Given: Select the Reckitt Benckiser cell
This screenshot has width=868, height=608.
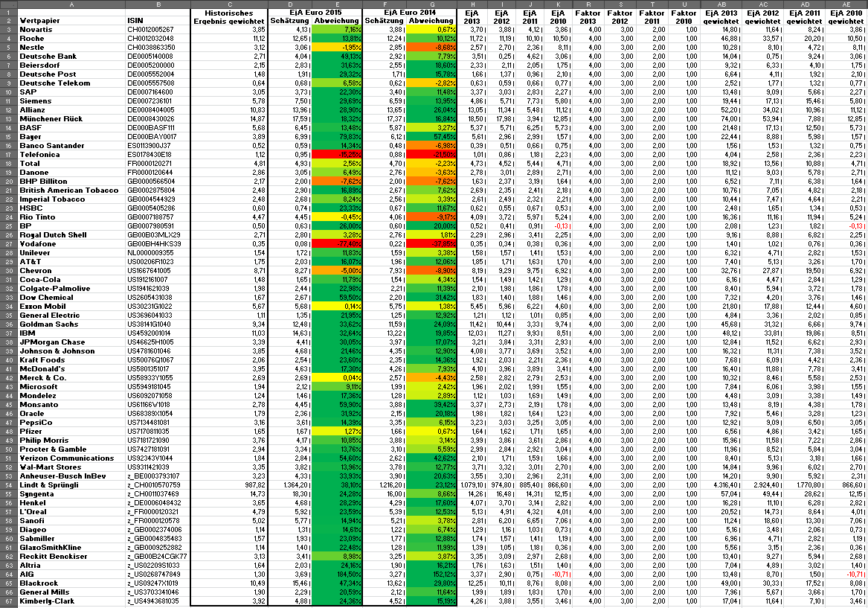Looking at the screenshot, I should pyautogui.click(x=71, y=556).
